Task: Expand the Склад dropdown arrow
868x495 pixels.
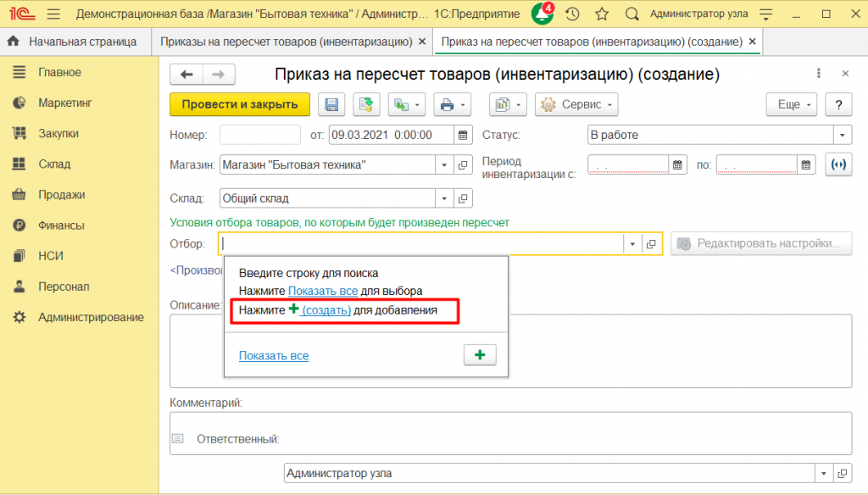Action: [444, 198]
